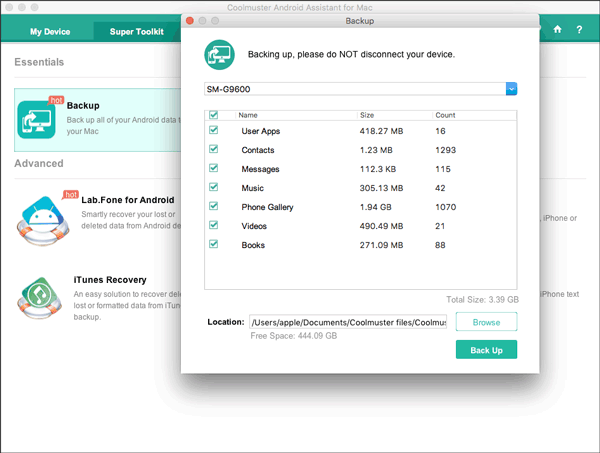This screenshot has width=600, height=453.
Task: Select the Videos row name
Action: 254,226
